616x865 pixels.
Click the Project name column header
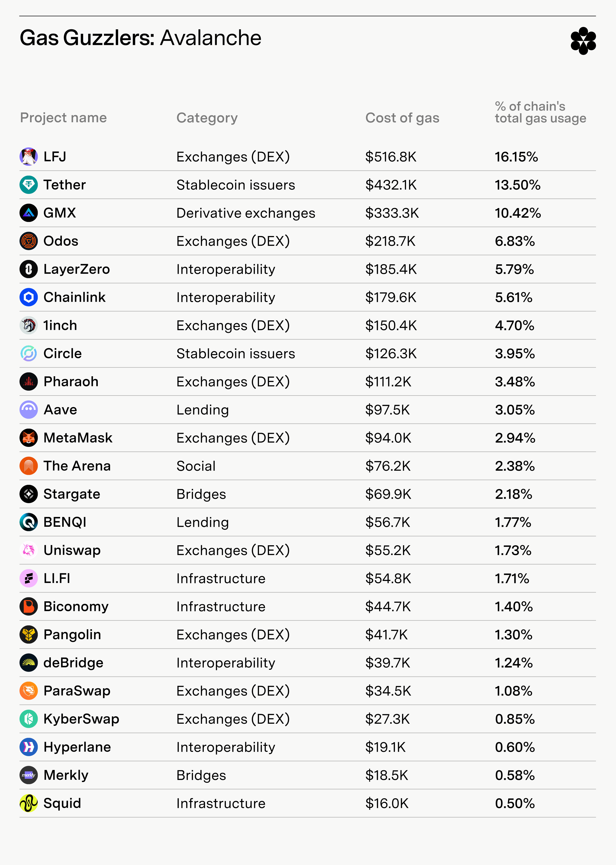click(x=63, y=118)
